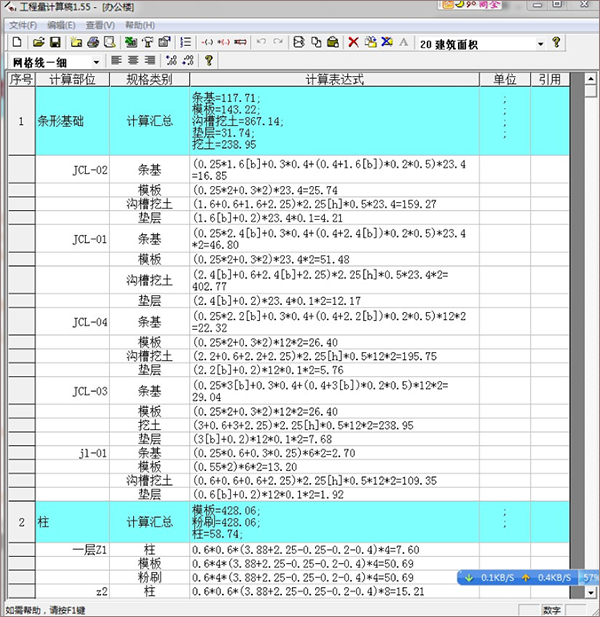Open the 帮助(H) menu
Screen dimensions: 600x617
(x=140, y=25)
